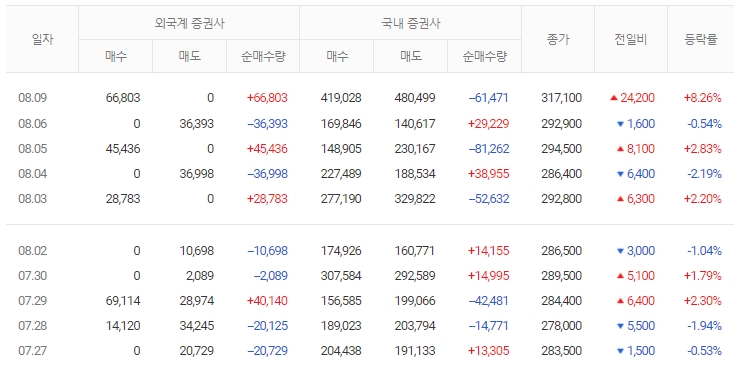Click the price change 24,200 value
The height and width of the screenshot is (374, 735).
pos(638,98)
